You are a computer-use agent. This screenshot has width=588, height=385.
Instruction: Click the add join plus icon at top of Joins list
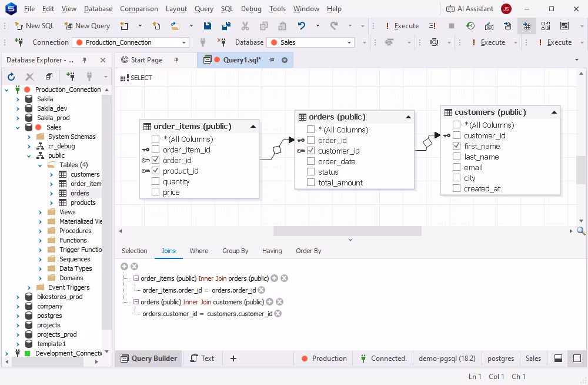click(x=125, y=266)
